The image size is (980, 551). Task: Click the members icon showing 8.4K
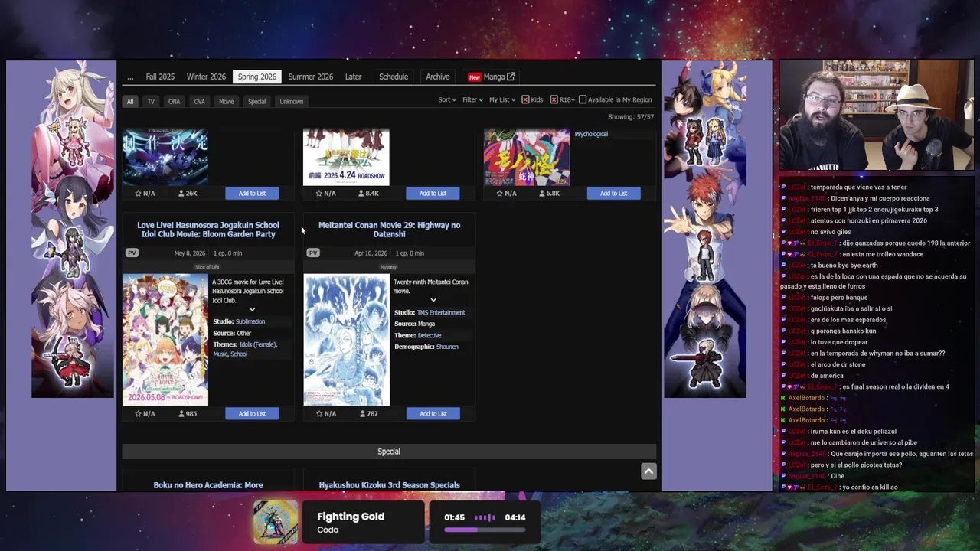[362, 194]
